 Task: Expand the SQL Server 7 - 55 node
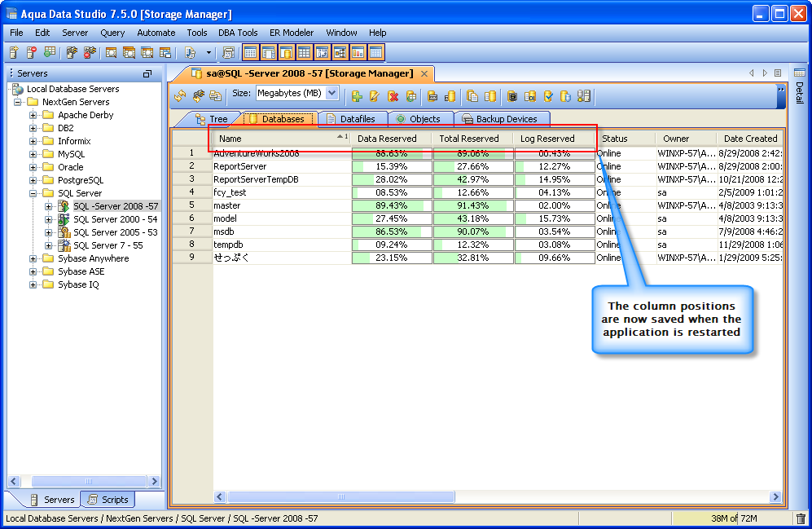point(49,245)
